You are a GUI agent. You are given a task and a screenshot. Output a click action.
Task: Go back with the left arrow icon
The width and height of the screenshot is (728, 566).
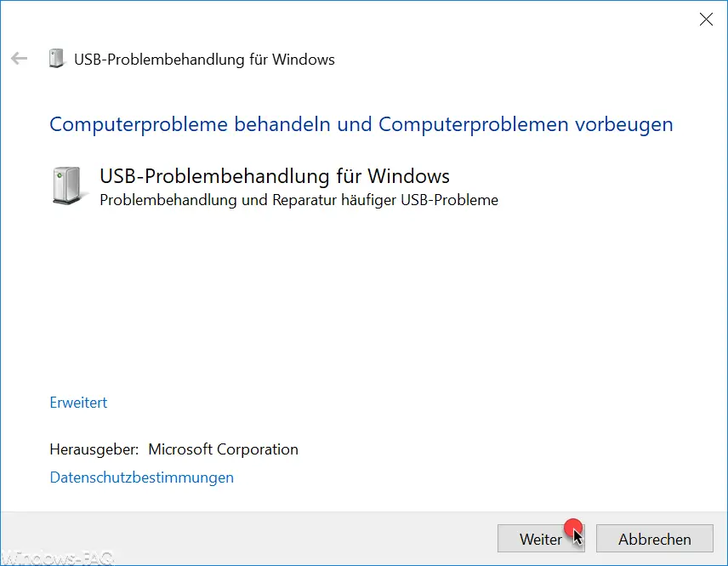(x=19, y=59)
